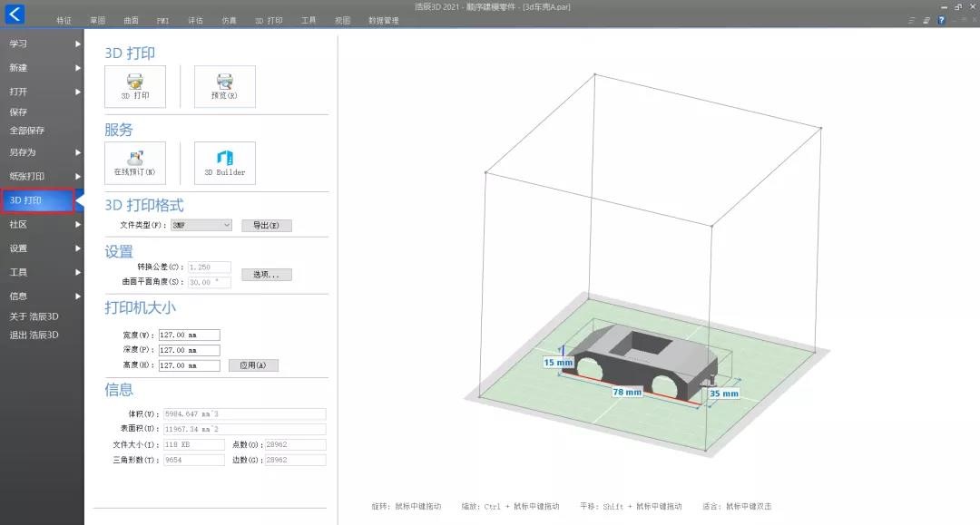The width and height of the screenshot is (980, 525).
Task: Click the 35 mm dimension label
Action: pos(724,394)
